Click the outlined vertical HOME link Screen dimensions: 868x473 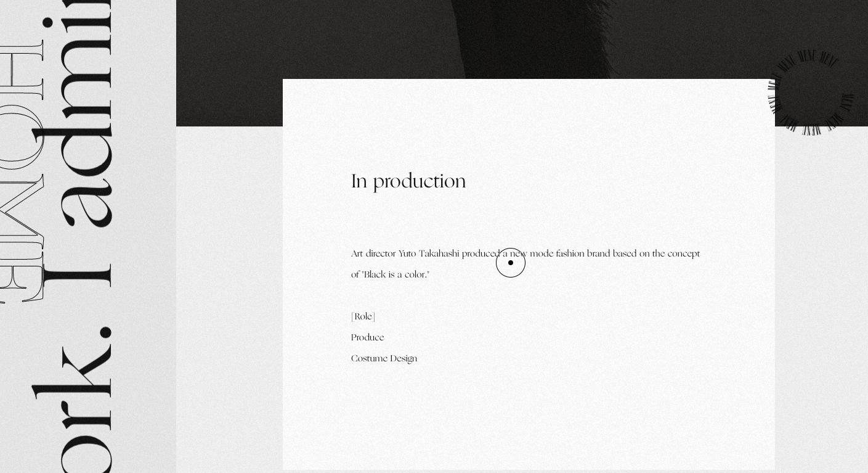[22, 171]
